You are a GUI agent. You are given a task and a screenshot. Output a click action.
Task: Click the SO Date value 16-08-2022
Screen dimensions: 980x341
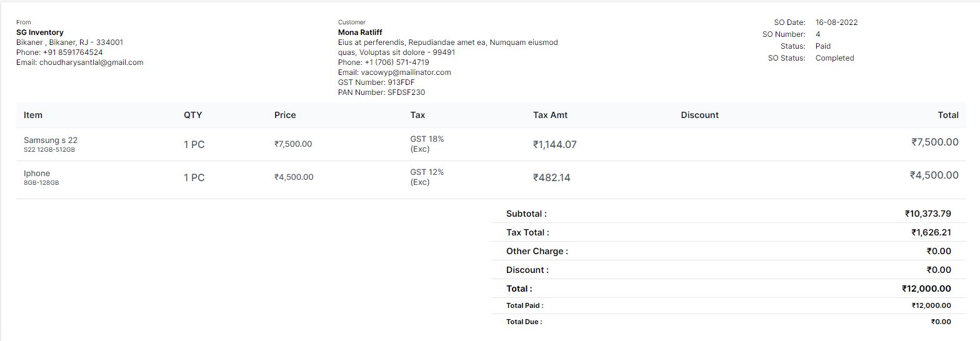836,22
